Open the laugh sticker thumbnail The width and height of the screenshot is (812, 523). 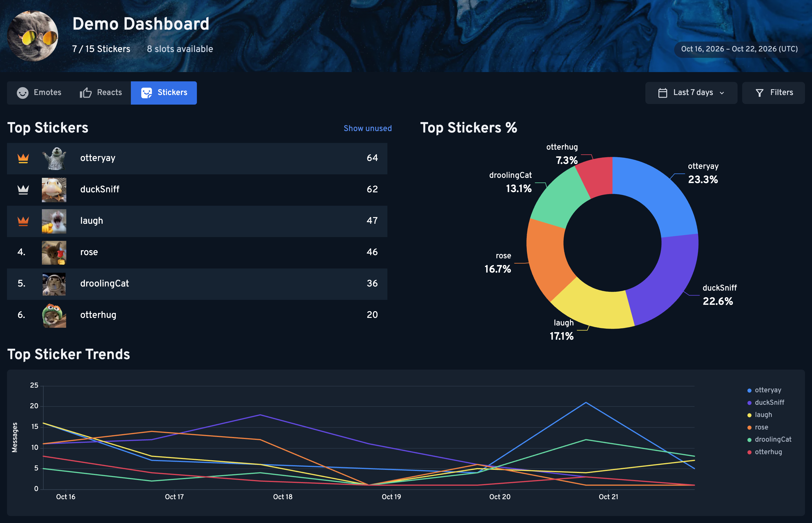point(54,221)
